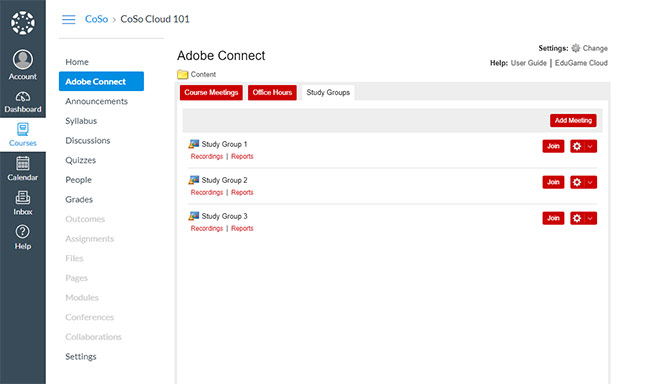
Task: Open Conferences in course navigation
Action: pyautogui.click(x=90, y=317)
